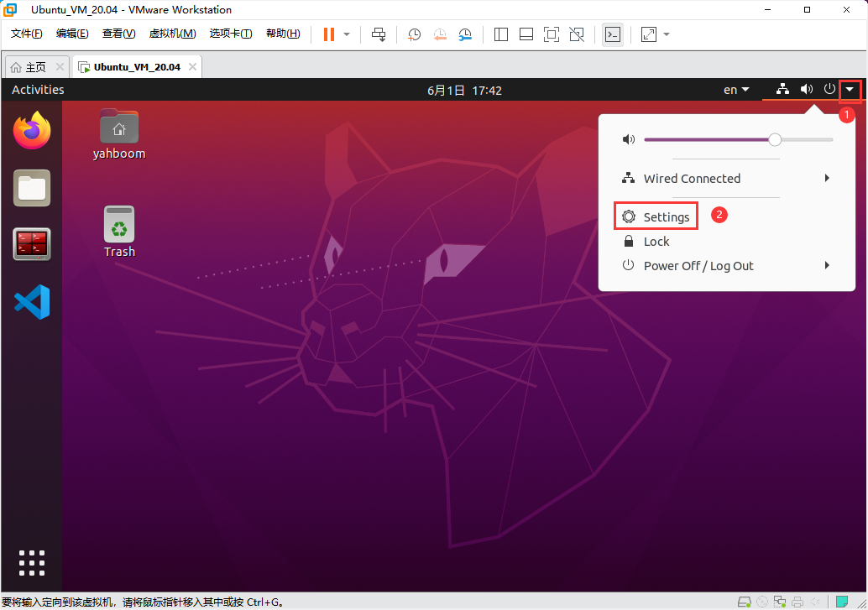
Task: Close the 主页 tab
Action: tap(60, 67)
